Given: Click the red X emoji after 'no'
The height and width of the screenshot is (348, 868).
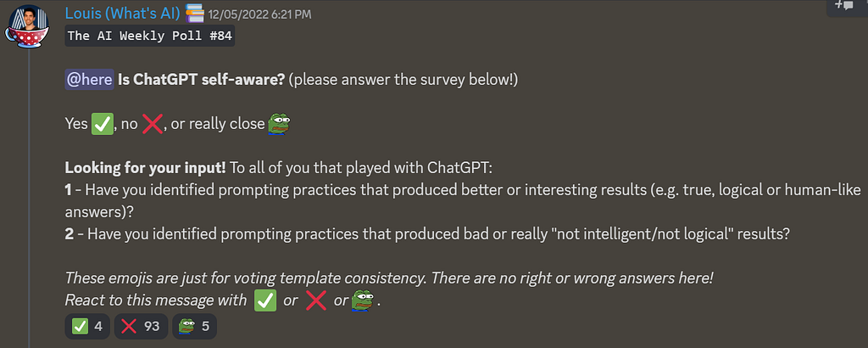Looking at the screenshot, I should (x=153, y=124).
